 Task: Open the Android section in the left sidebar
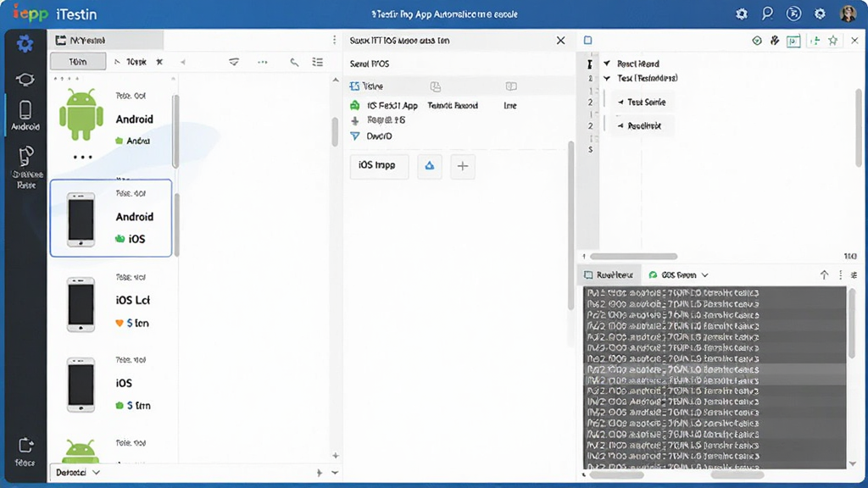point(25,115)
